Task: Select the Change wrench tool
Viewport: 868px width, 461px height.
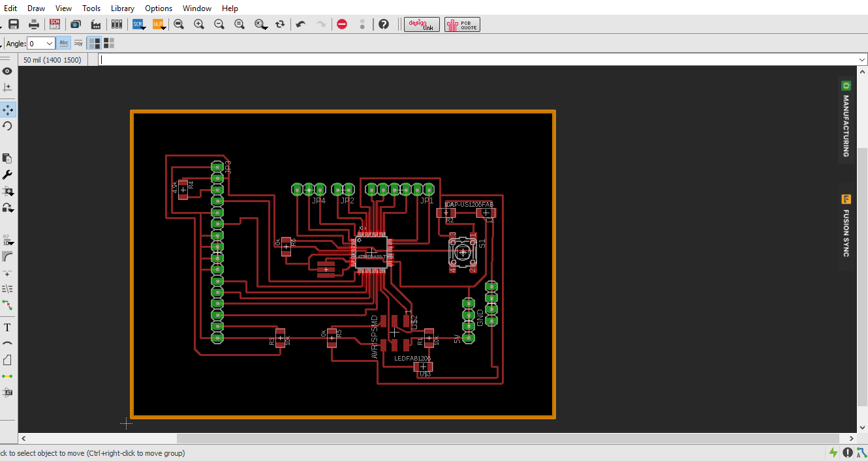Action: click(8, 175)
